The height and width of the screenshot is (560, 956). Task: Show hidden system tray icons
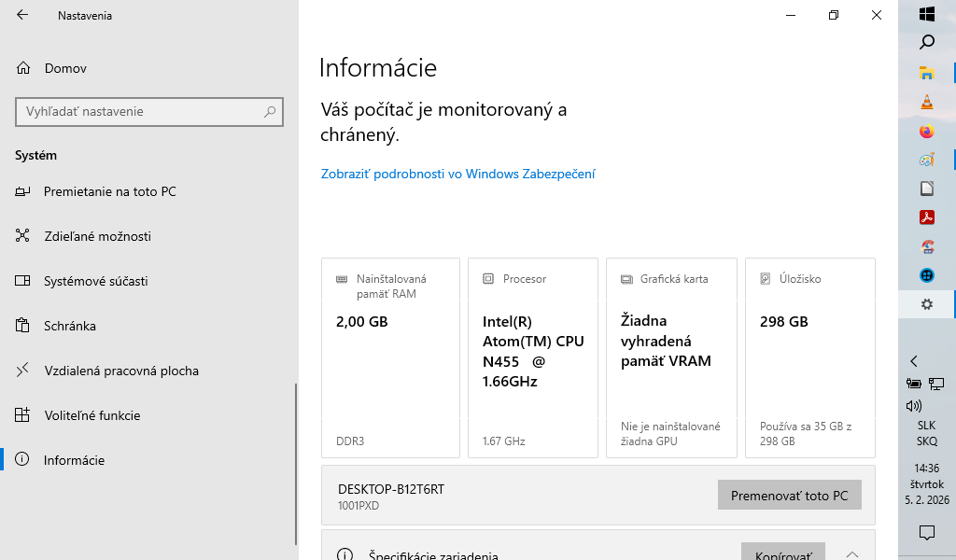tap(914, 361)
